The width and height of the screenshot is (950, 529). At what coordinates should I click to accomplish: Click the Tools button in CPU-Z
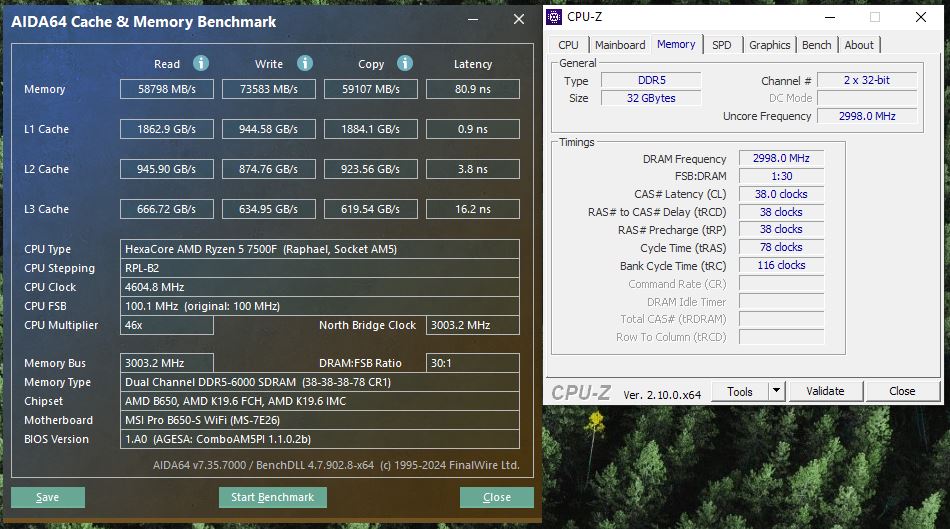click(x=740, y=391)
